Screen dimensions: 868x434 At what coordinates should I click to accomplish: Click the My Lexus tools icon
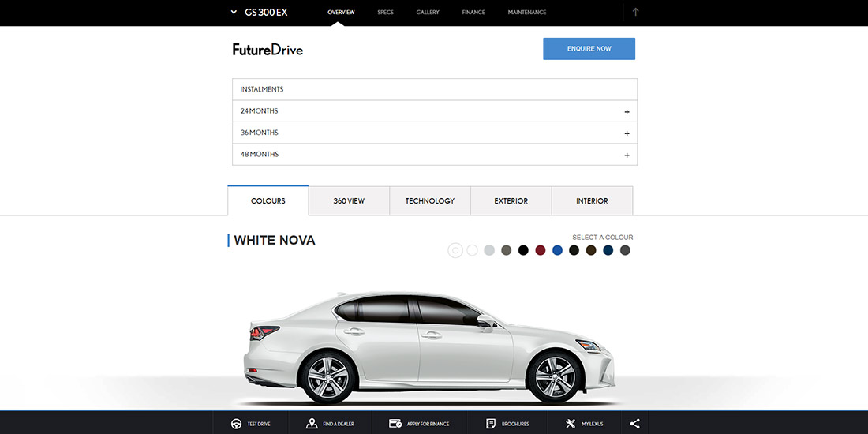(571, 424)
